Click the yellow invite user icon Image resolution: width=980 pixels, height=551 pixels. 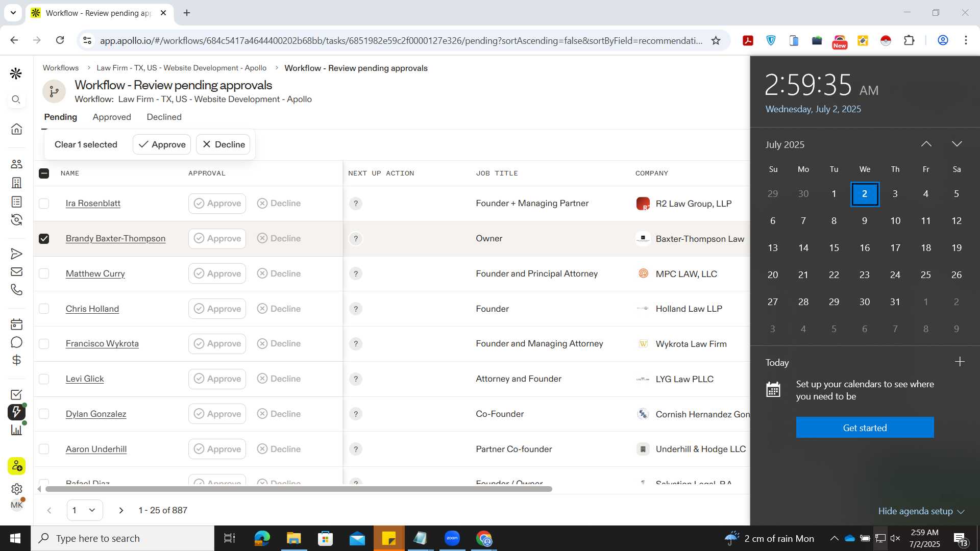16,466
